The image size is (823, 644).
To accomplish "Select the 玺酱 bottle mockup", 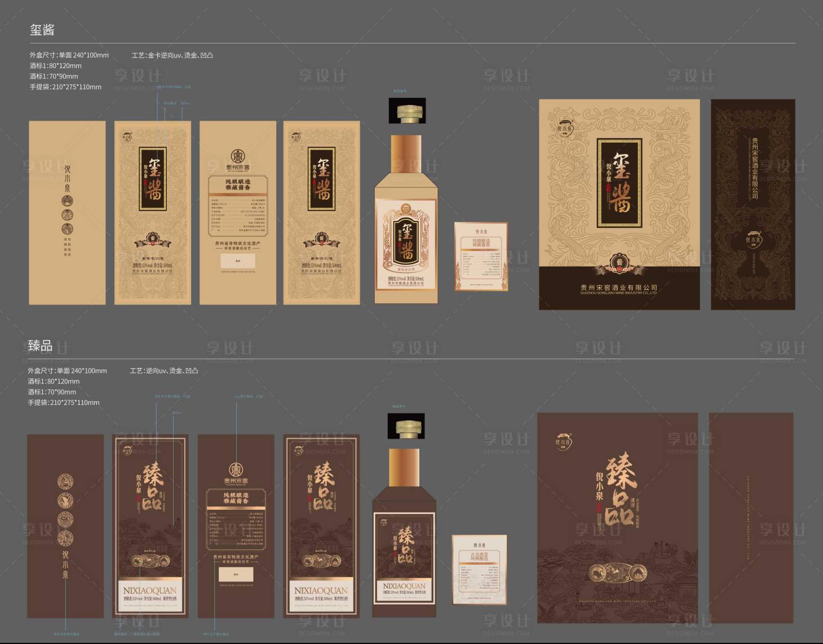I will point(407,219).
